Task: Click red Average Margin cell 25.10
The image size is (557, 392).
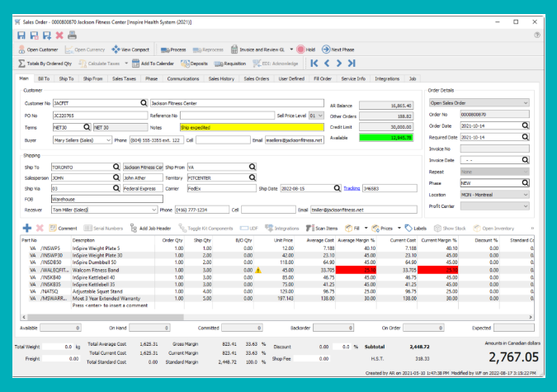Action: click(356, 270)
